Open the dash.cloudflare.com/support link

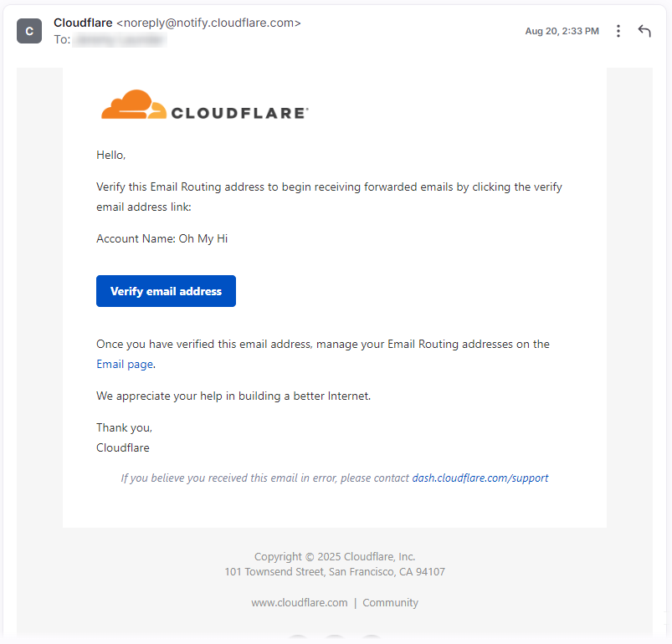480,478
